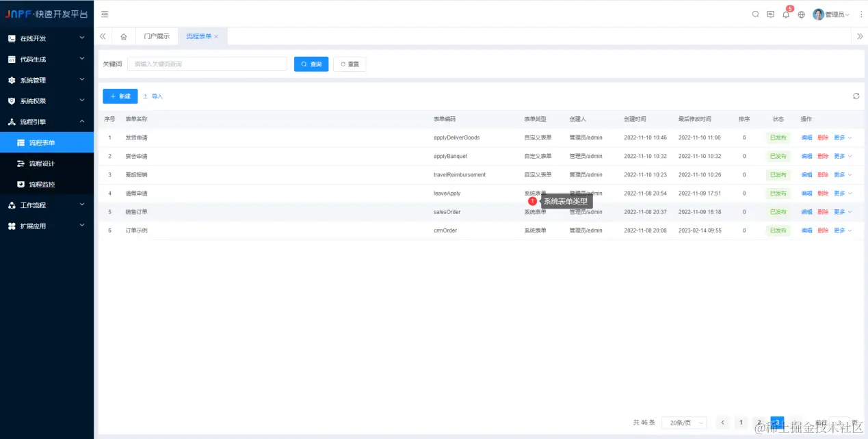Click the 查询 search button
Screen dimensions: 868x439
(311, 64)
